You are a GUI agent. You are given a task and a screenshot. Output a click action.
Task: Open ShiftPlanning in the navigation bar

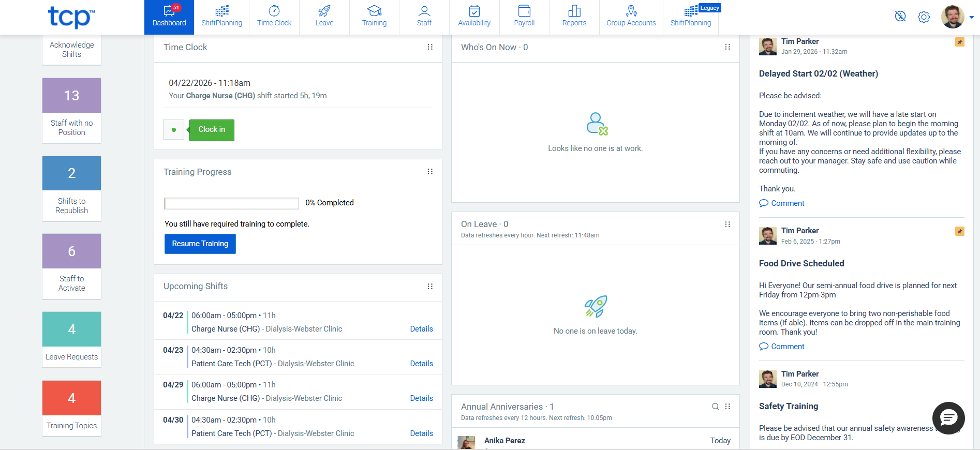click(x=221, y=17)
